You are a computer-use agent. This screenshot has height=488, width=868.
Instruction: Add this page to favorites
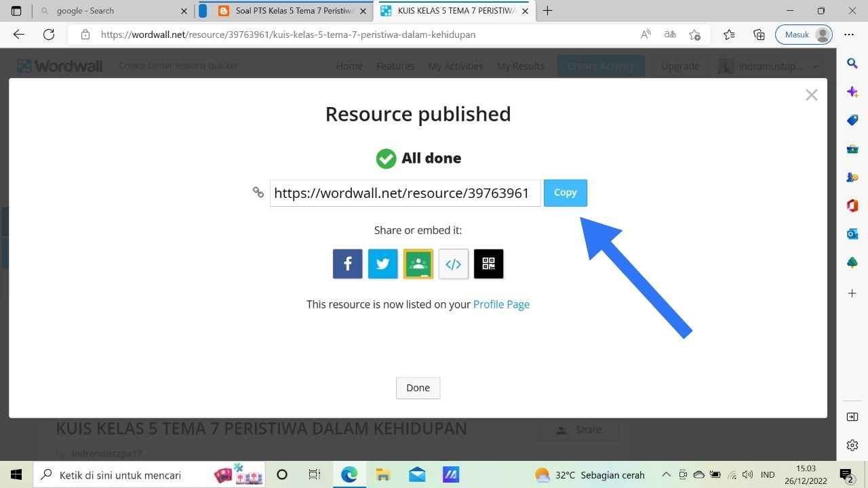694,35
